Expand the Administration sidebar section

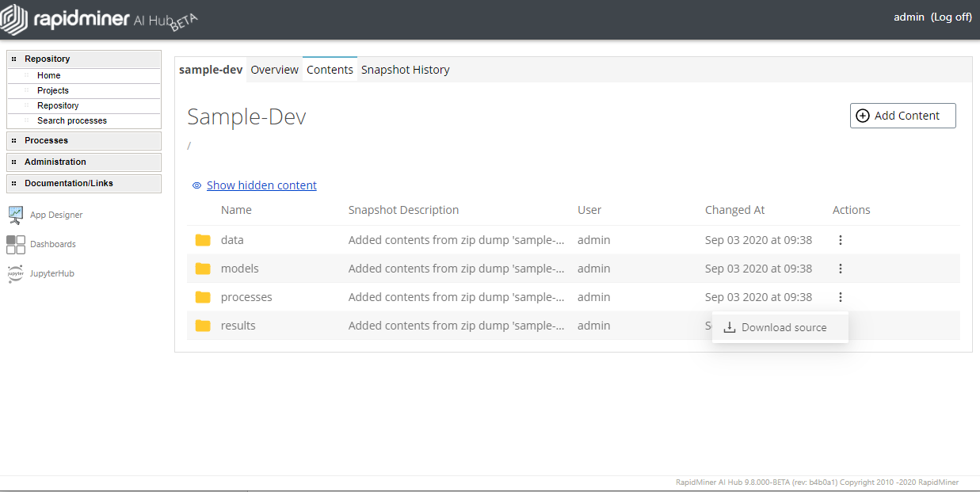pyautogui.click(x=84, y=162)
